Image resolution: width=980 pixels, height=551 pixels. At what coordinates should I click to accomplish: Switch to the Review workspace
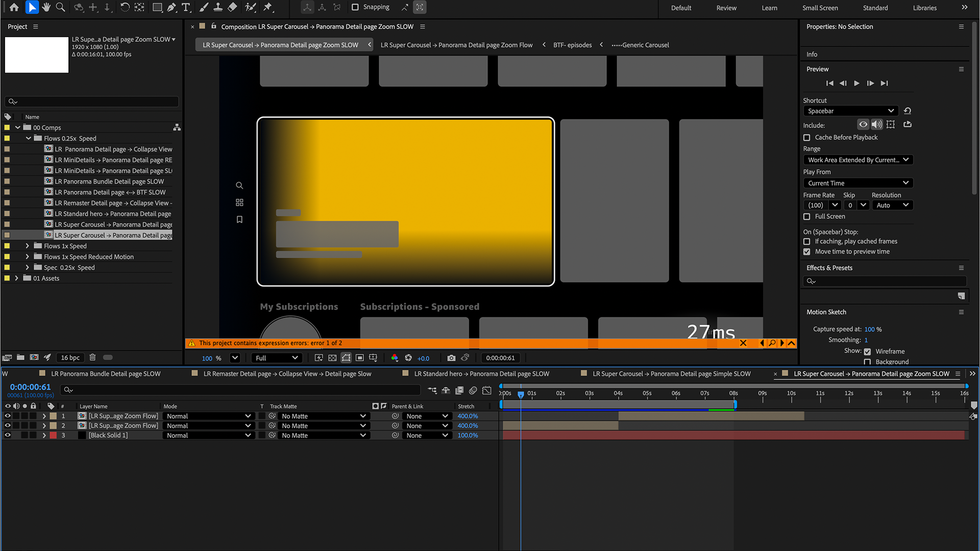[x=726, y=8]
